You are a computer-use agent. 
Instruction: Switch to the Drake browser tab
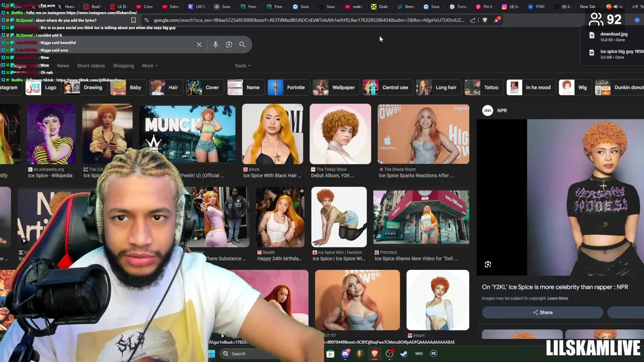point(379,7)
